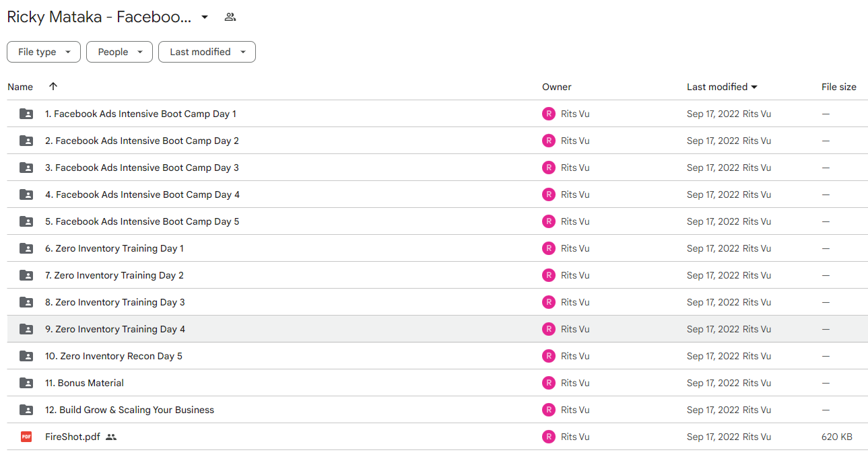The height and width of the screenshot is (471, 868).
Task: Select 11. Bonus Material folder name
Action: pyautogui.click(x=85, y=383)
